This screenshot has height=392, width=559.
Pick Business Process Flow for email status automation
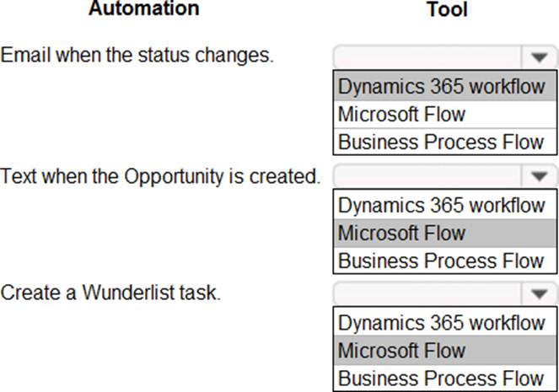[441, 142]
